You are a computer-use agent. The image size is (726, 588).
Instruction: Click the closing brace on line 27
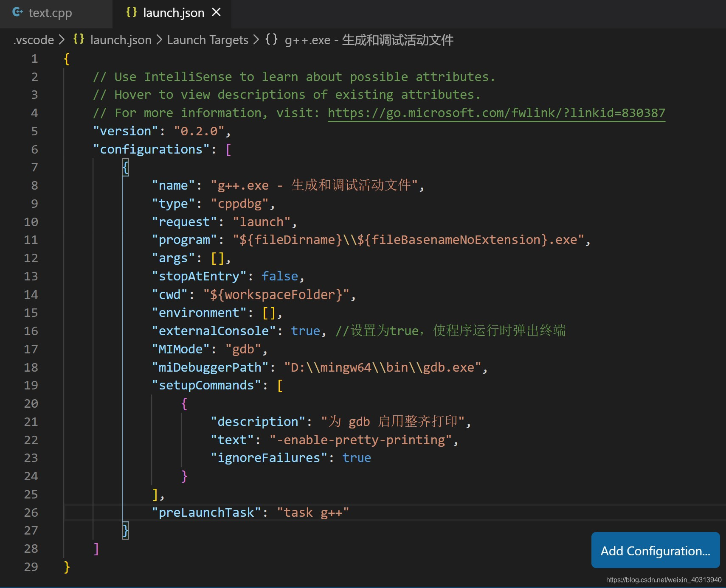[x=126, y=531]
